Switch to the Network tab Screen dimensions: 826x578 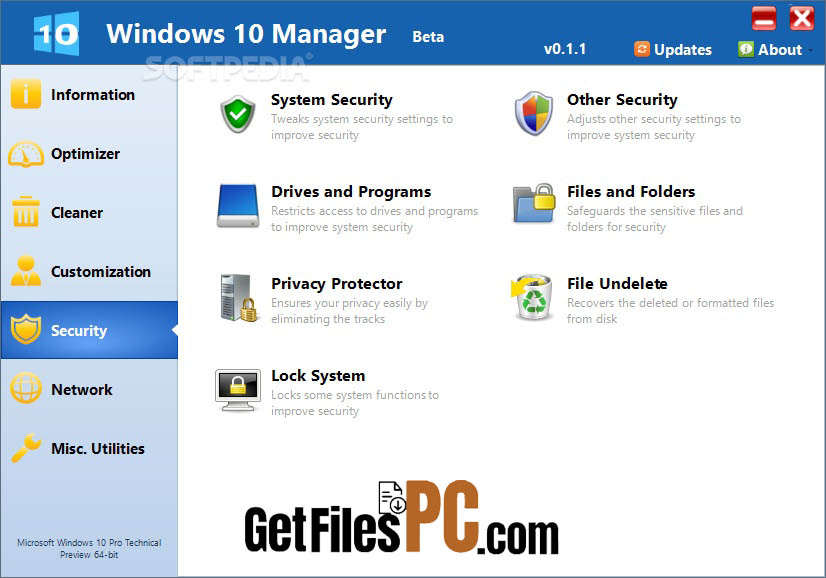[90, 390]
